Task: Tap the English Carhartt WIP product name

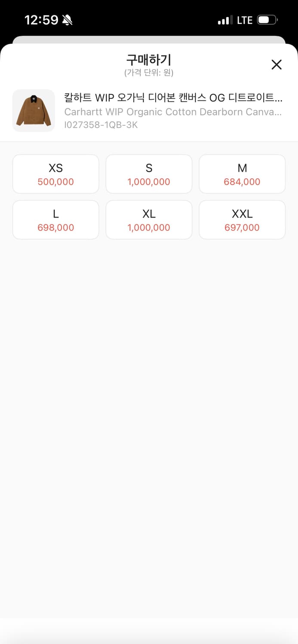Action: (x=173, y=112)
